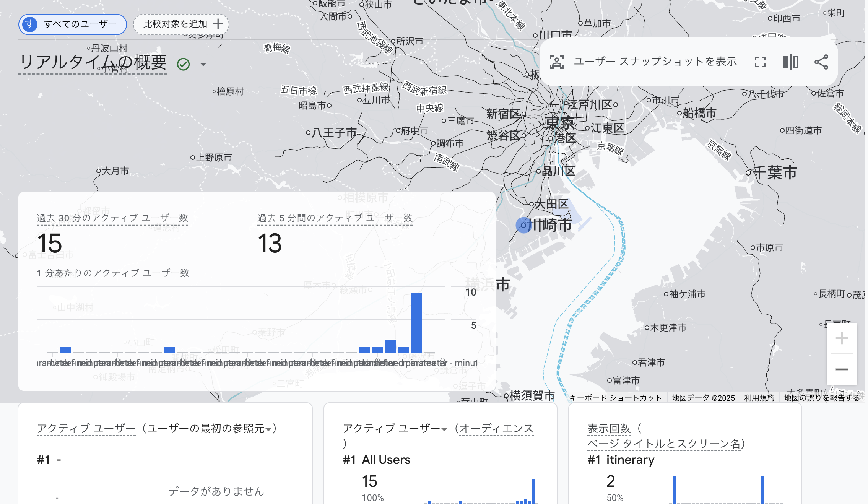This screenshot has width=868, height=504.
Task: Open the user snapshot person icon
Action: pos(558,61)
